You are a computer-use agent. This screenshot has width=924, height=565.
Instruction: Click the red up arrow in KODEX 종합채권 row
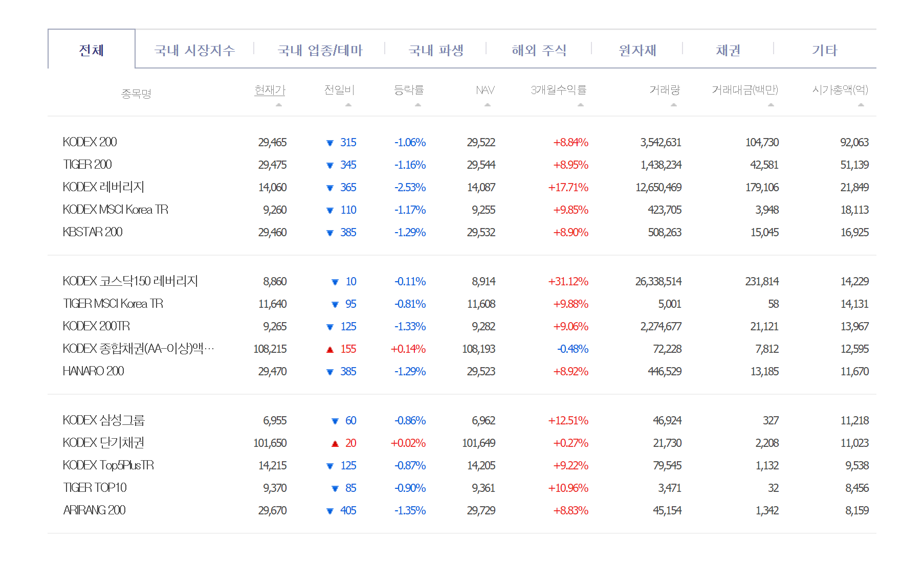tap(330, 349)
